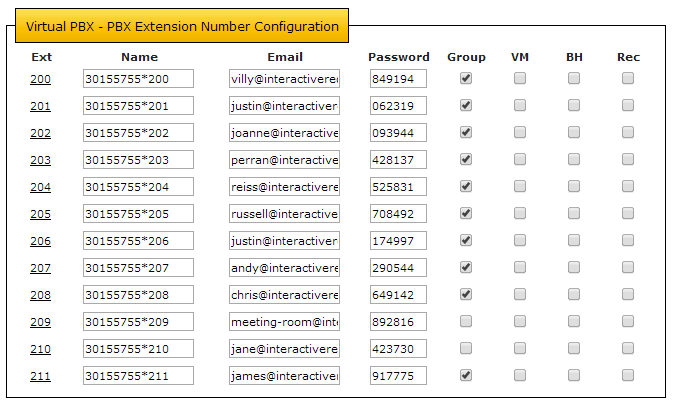Enable VM checkbox for extension 208
The image size is (677, 407).
520,294
